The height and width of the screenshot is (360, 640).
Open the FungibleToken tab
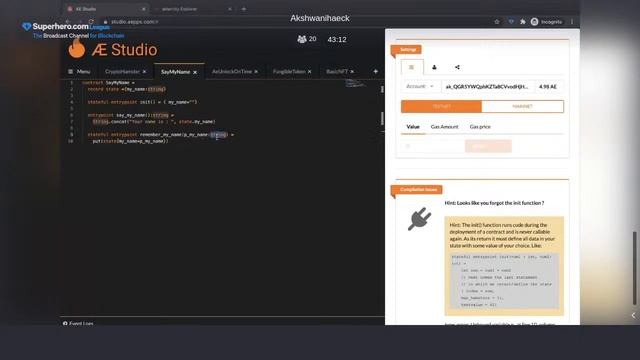pos(289,71)
